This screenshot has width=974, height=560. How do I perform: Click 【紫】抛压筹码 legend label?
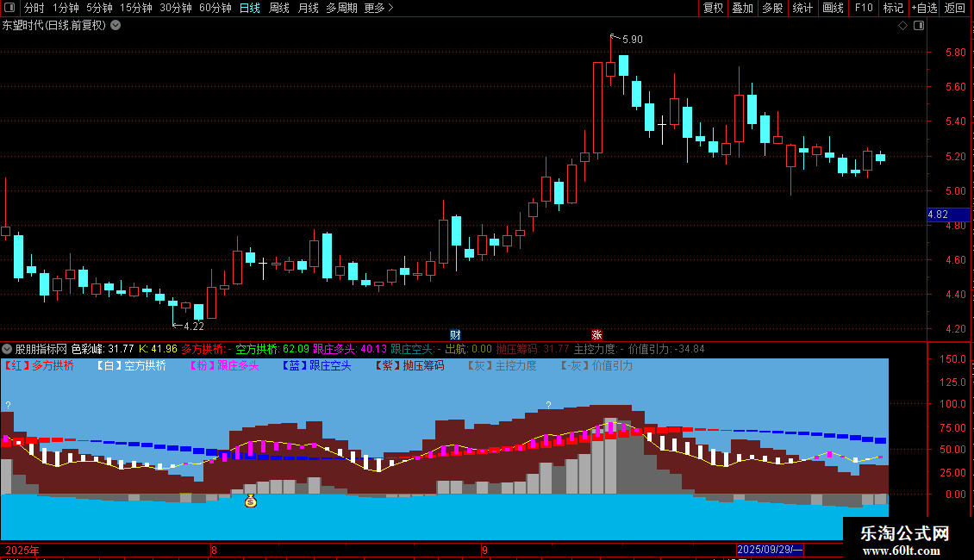tap(409, 365)
